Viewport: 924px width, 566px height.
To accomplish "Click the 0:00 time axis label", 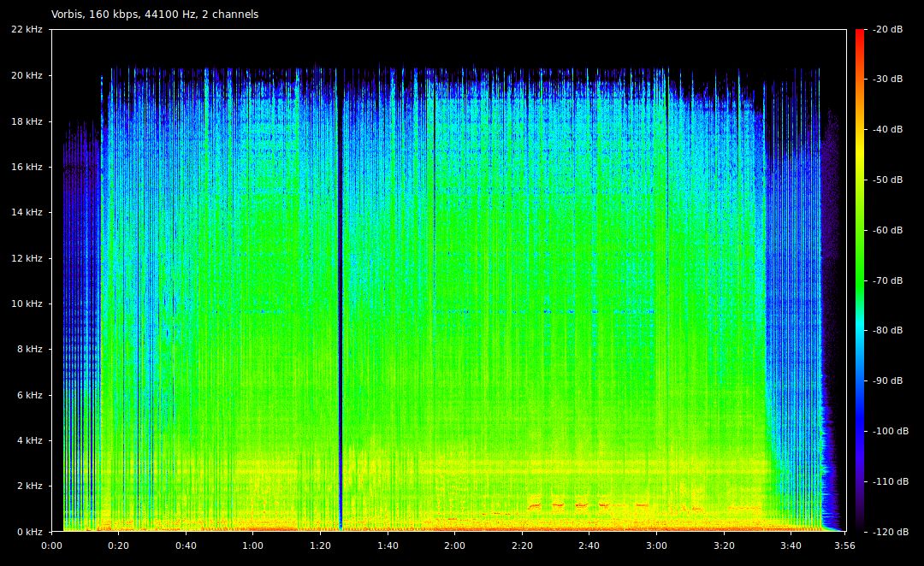I will (51, 545).
